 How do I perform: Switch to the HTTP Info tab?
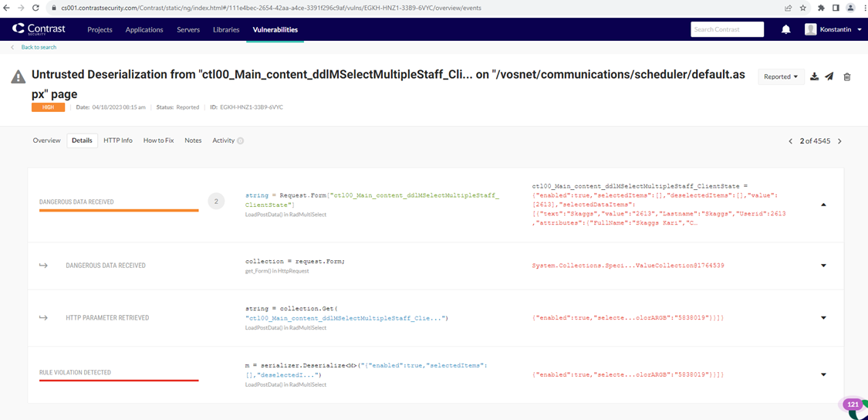[118, 141]
